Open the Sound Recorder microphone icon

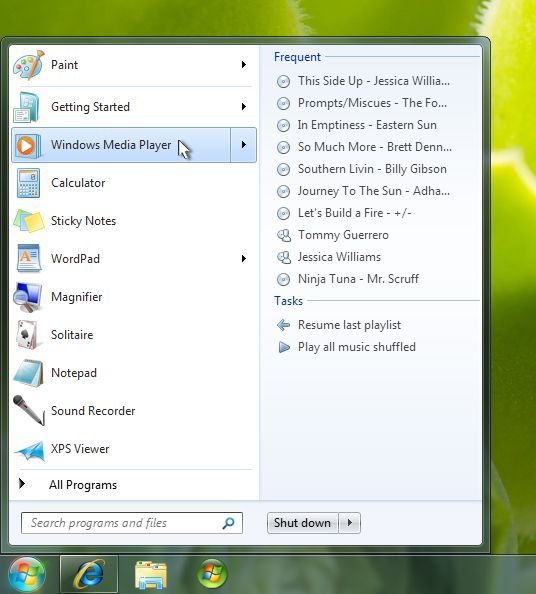(29, 411)
